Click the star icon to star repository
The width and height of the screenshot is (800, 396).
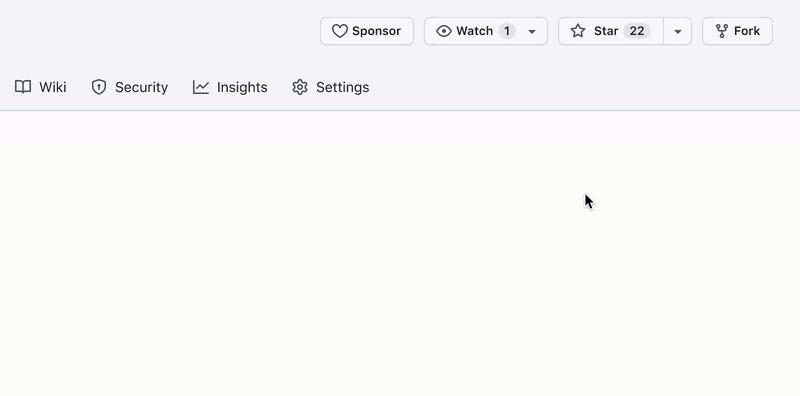(x=578, y=31)
